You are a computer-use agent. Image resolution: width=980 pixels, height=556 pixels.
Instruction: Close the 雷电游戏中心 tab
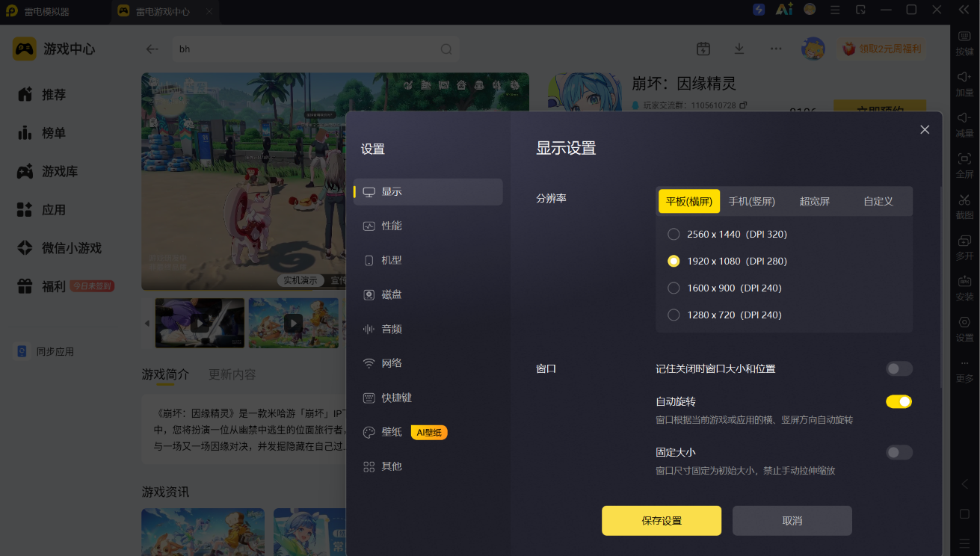point(210,12)
